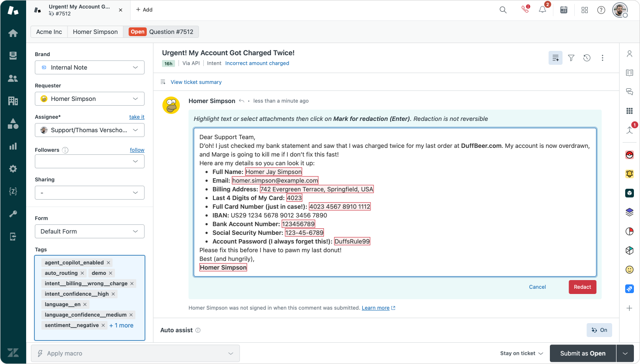The image size is (640, 364).
Task: Click Submit as Open button
Action: (x=583, y=354)
